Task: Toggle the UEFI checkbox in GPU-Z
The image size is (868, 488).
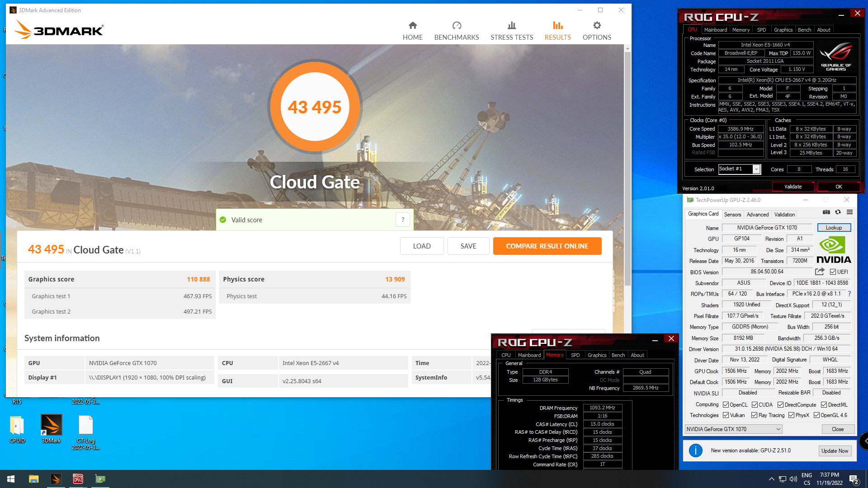Action: pos(833,272)
